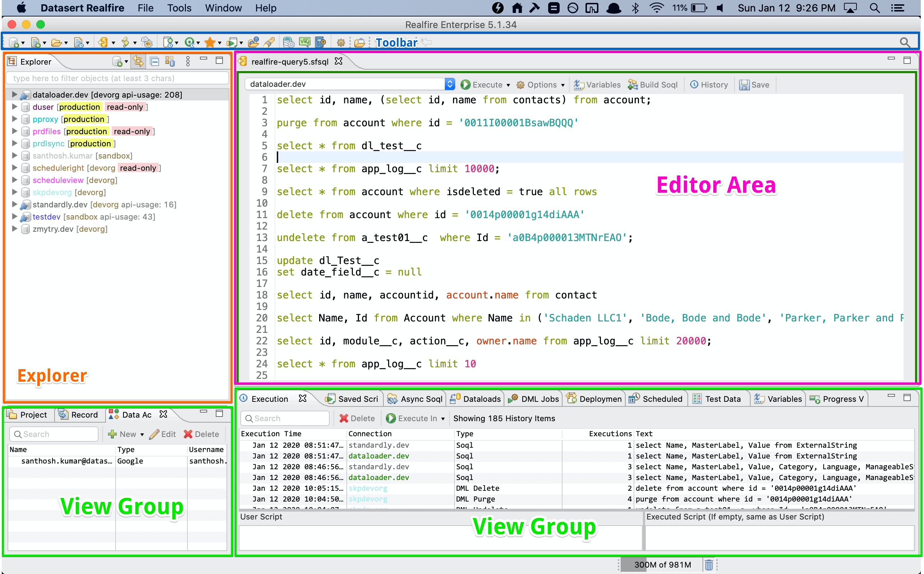Click the Data Accounts Search field

53,434
